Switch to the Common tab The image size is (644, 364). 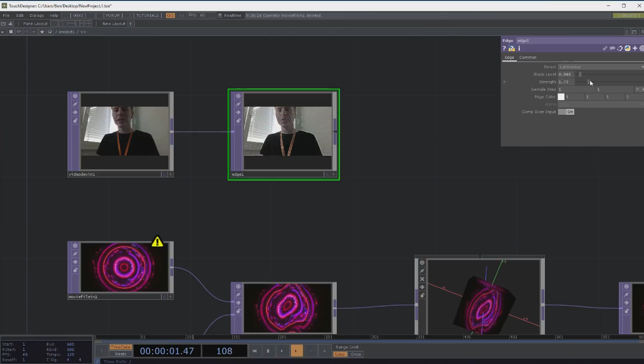528,58
